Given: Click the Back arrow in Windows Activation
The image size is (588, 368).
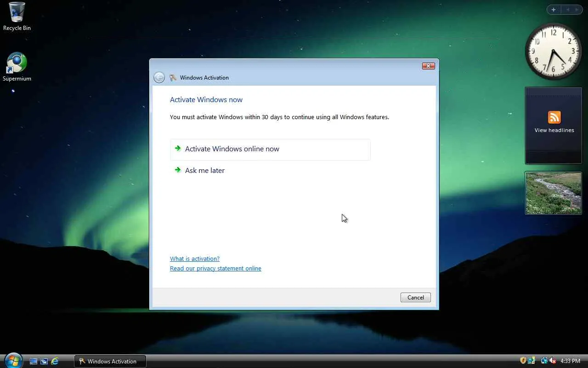Looking at the screenshot, I should click(159, 78).
